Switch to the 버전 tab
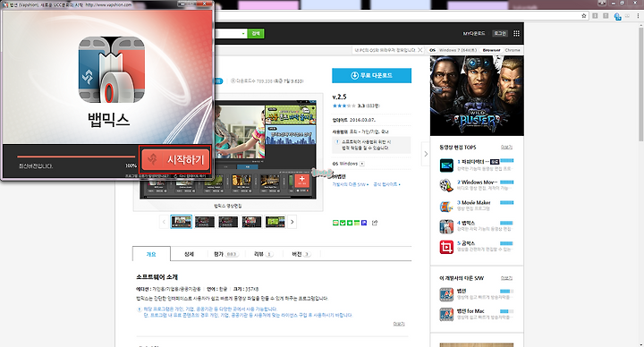This screenshot has height=347, width=644. tap(301, 254)
